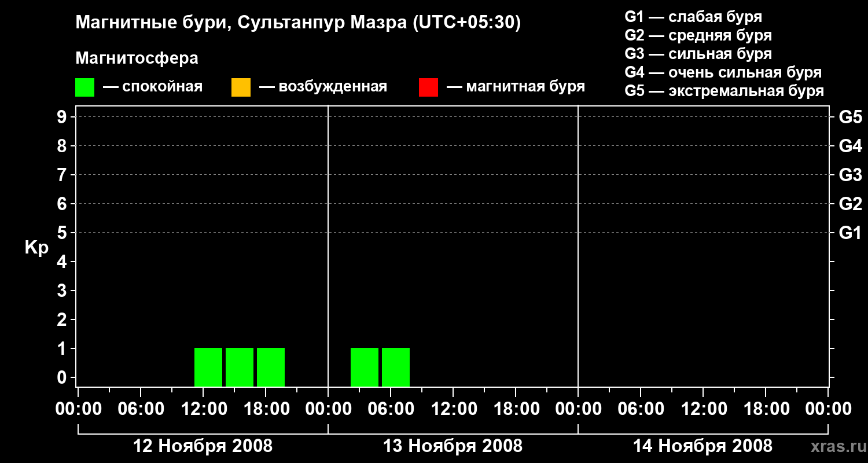Click the 13 Ноября 2008 date label
The image size is (868, 463).
(453, 446)
